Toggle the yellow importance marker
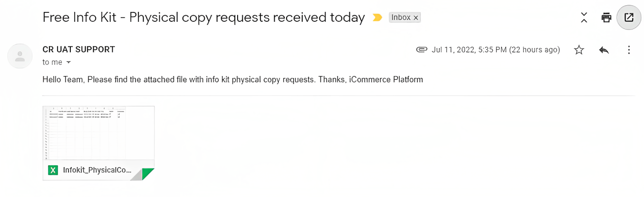The image size is (644, 197). pyautogui.click(x=377, y=18)
